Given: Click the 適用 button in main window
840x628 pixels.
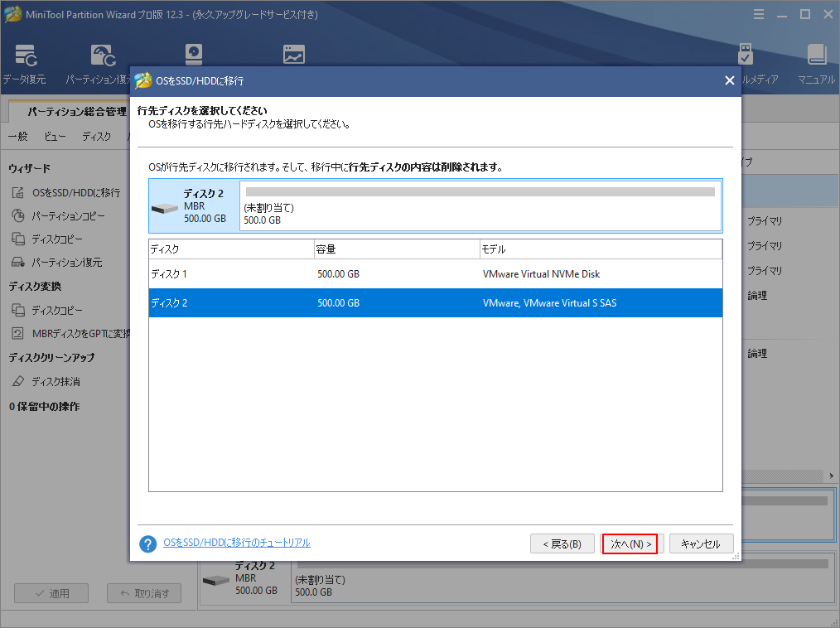Looking at the screenshot, I should pos(51,593).
